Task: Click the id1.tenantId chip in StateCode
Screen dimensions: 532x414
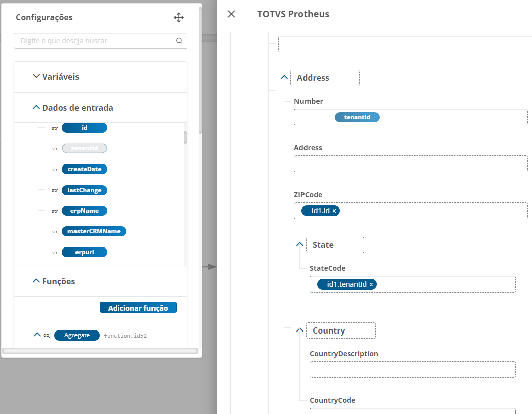Action: [x=347, y=285]
